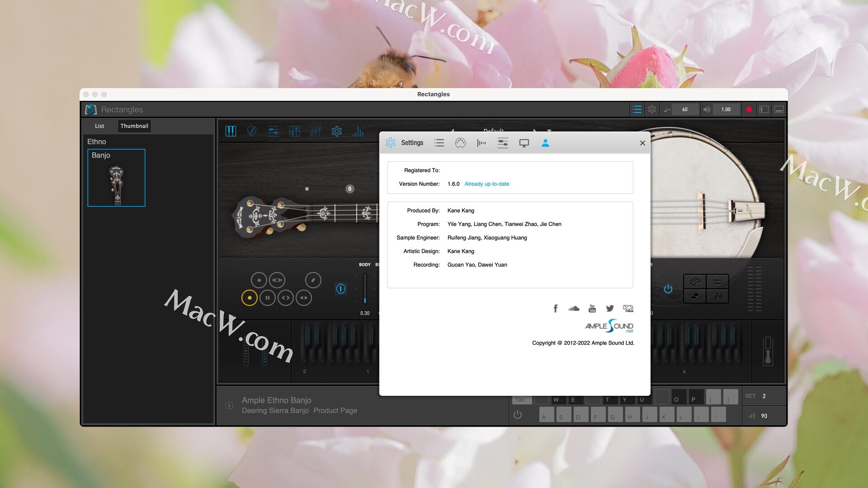Image resolution: width=868 pixels, height=488 pixels.
Task: Open list icon in Settings dialog
Action: [x=439, y=143]
